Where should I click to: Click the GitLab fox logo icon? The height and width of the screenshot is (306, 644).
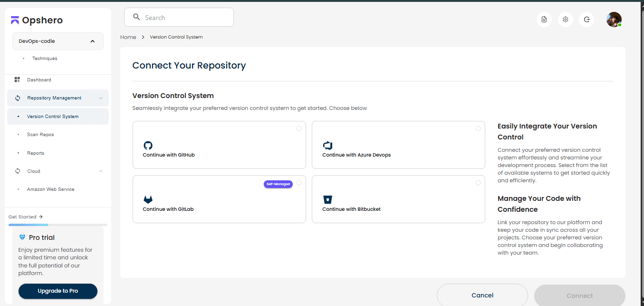[x=148, y=199]
